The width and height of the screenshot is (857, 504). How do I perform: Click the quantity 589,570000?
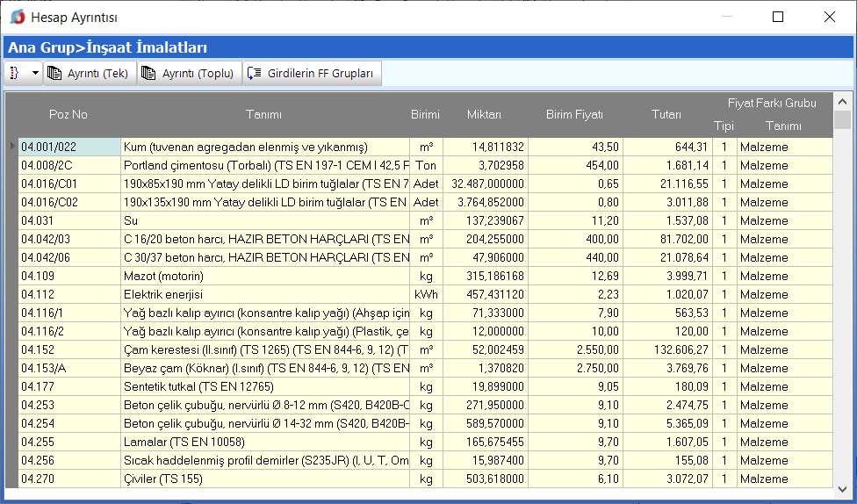(x=486, y=423)
